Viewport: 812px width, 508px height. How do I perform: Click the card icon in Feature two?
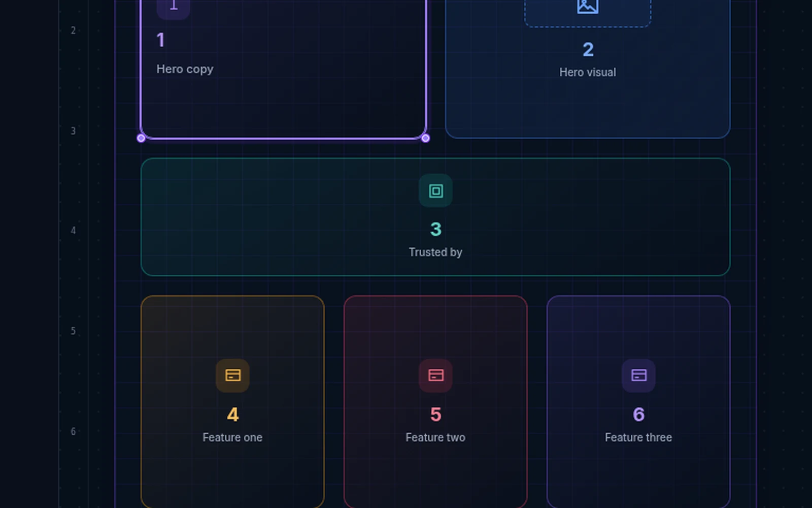(x=435, y=375)
